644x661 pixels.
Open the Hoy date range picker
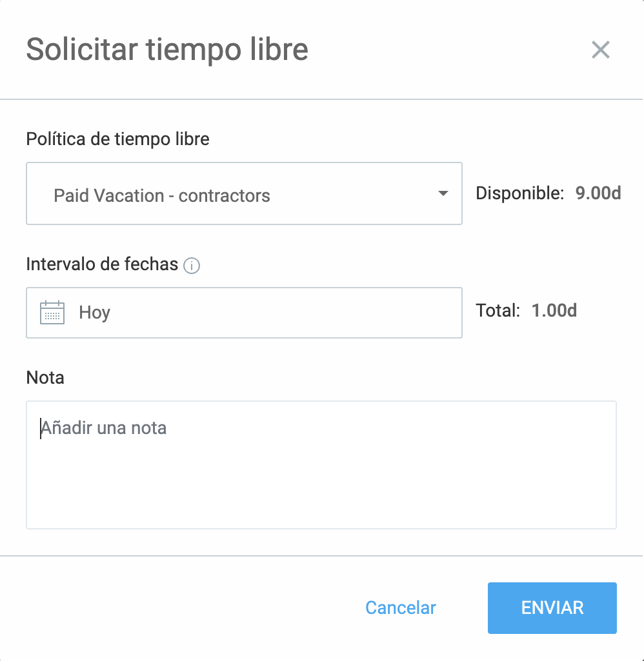click(244, 312)
